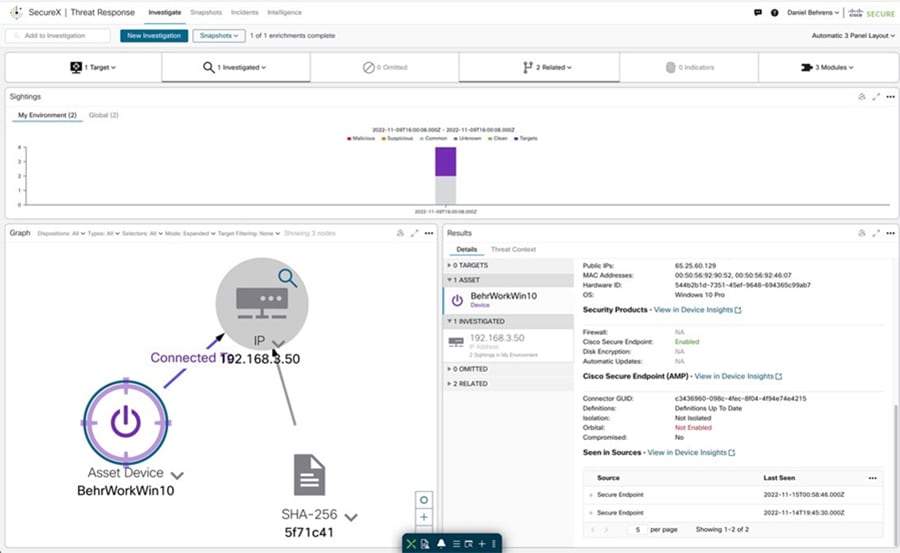Maximize the Sightings panel with expand arrows
Screen dimensions: 900x553
(x=876, y=96)
